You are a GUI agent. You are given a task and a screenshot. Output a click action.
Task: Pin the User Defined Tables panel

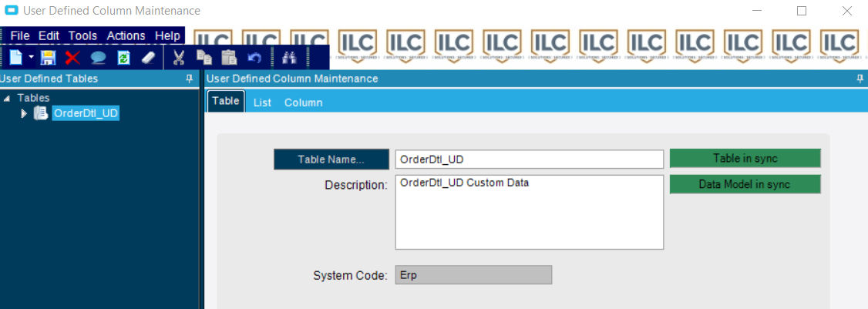(x=189, y=79)
